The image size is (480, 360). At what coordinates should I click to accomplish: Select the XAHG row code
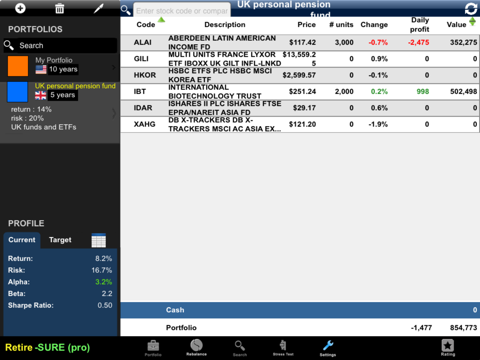coord(144,124)
